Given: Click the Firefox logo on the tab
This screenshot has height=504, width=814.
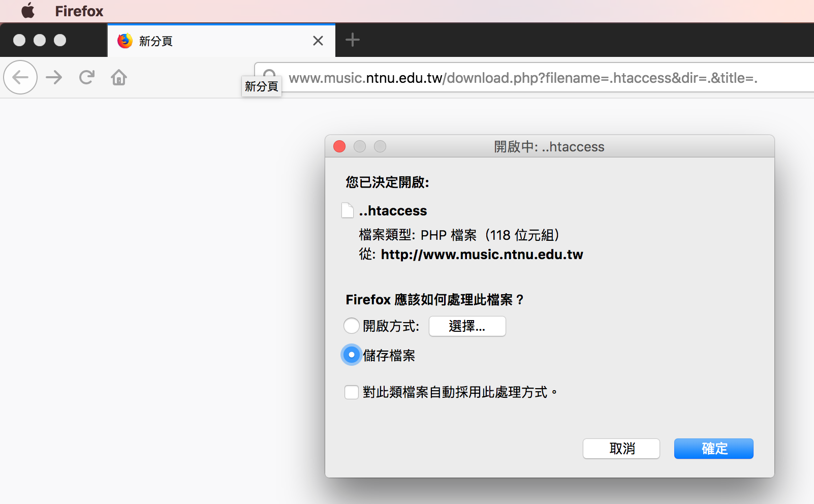Looking at the screenshot, I should [x=125, y=41].
